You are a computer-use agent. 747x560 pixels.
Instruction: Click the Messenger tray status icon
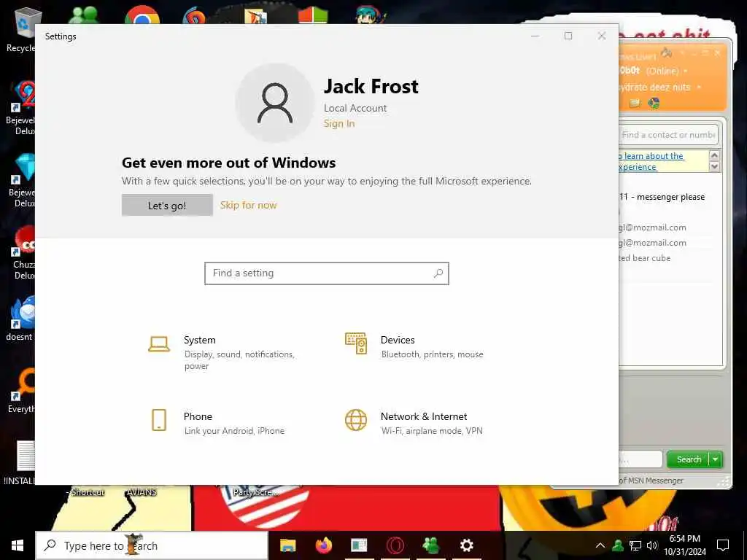(x=618, y=545)
